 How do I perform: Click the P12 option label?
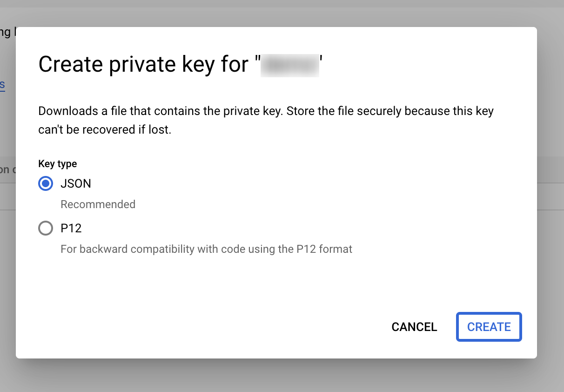pyautogui.click(x=71, y=229)
